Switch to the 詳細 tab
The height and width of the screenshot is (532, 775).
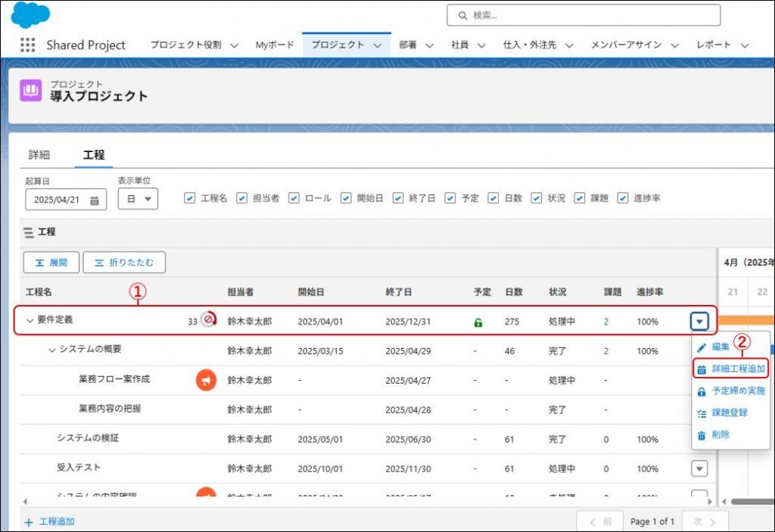[x=39, y=154]
